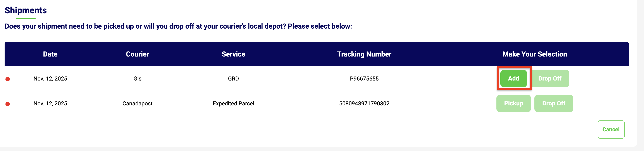Image resolution: width=644 pixels, height=151 pixels.
Task: Click tracking number P96675655
Action: (364, 79)
